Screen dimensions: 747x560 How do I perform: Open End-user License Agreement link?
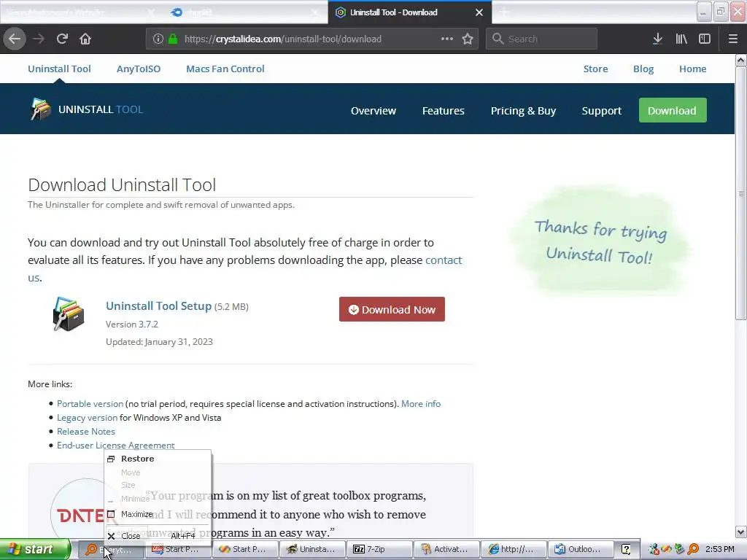(116, 446)
